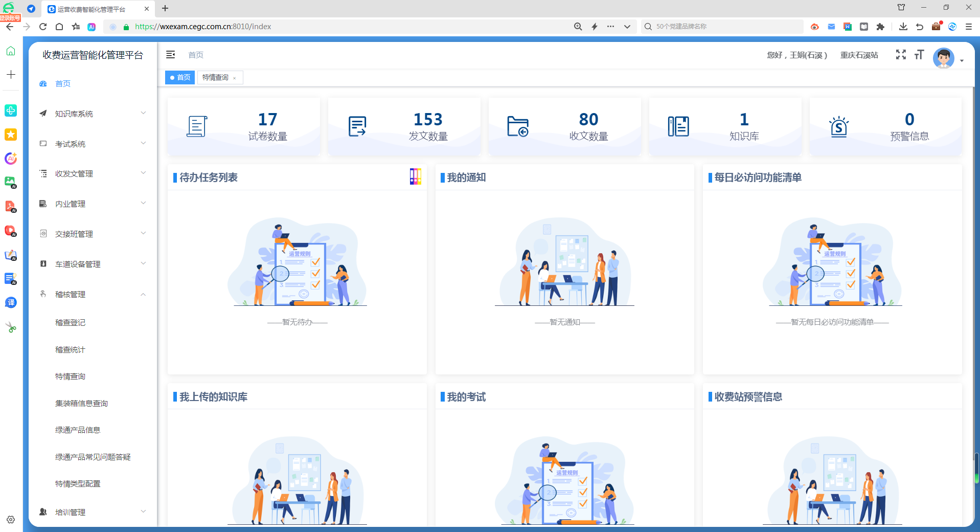
Task: Expand the 知识库系统 menu
Action: click(x=93, y=114)
